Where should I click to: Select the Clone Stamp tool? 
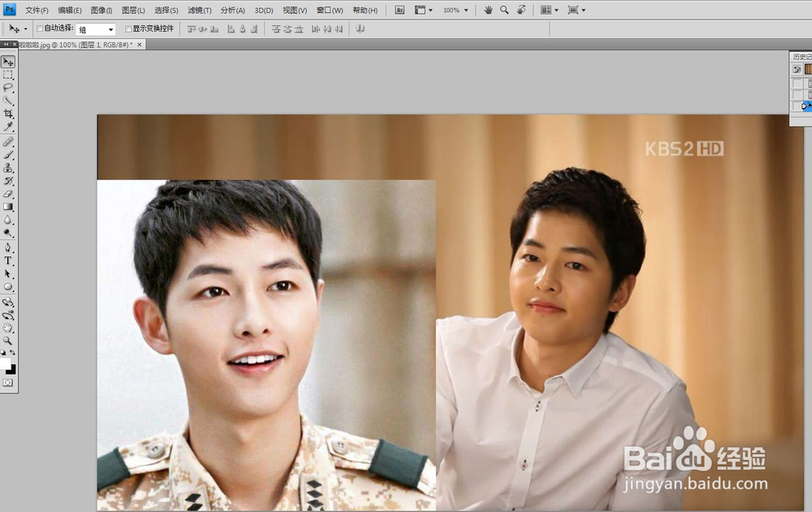(x=8, y=168)
